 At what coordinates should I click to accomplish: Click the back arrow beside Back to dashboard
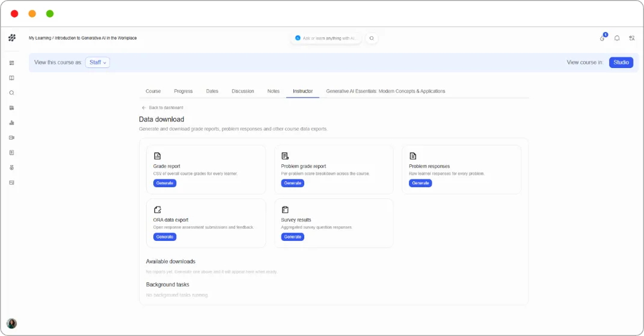click(144, 108)
